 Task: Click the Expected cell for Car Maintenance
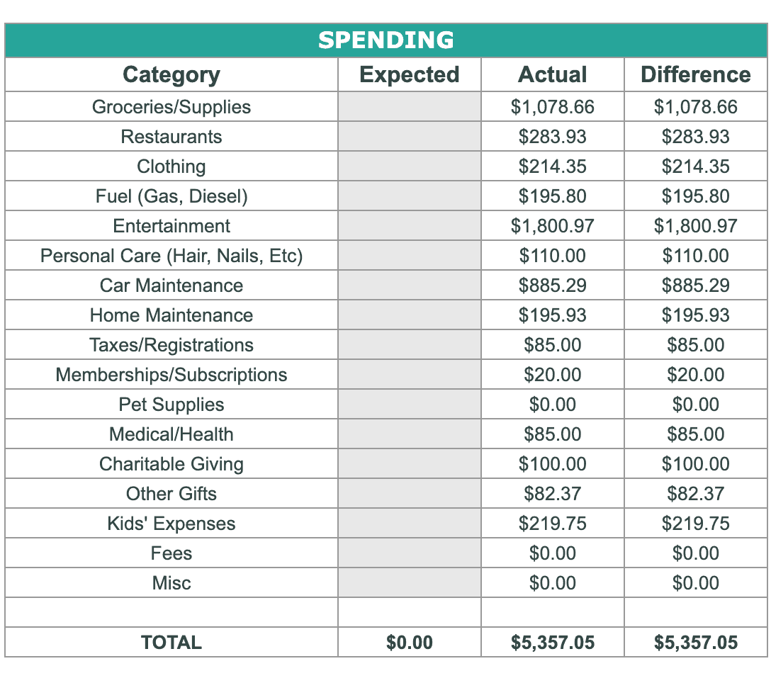coord(409,285)
